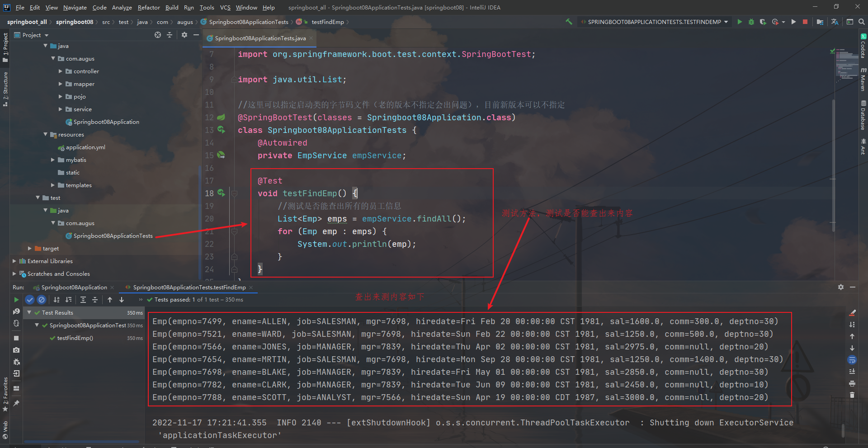The image size is (868, 448).
Task: Open Project panel settings gear
Action: 184,35
